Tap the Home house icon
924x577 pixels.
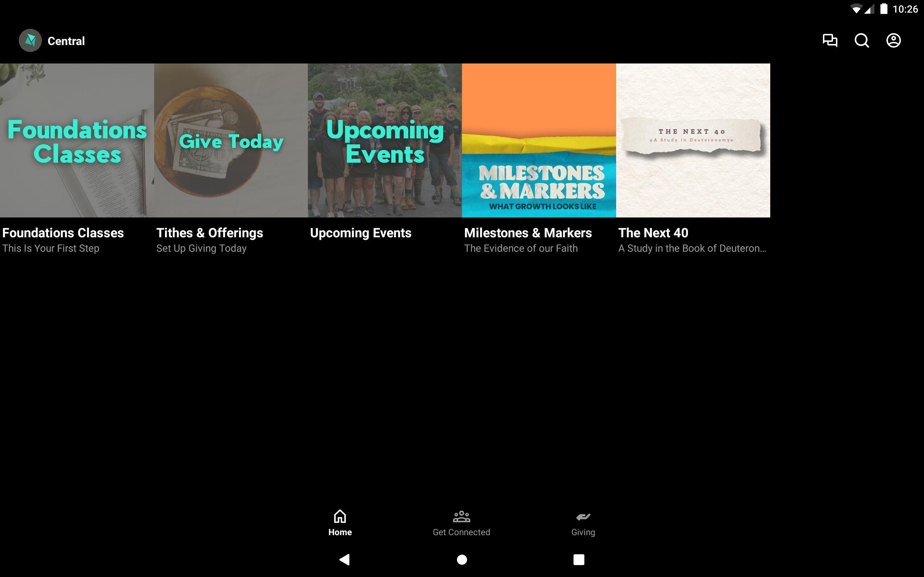340,516
